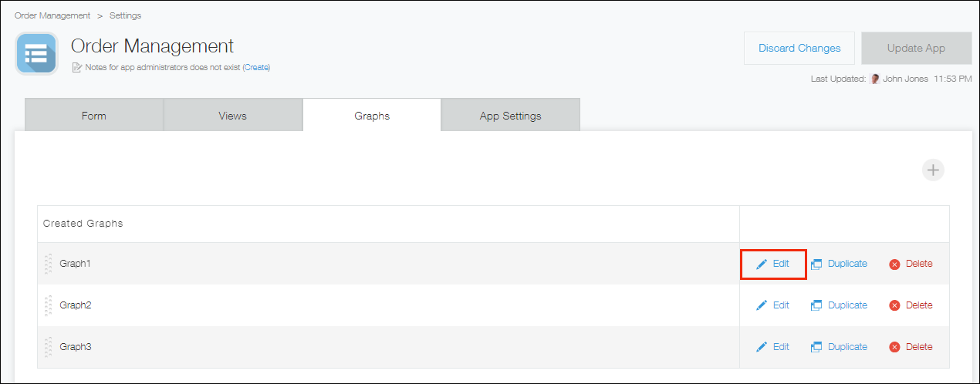Click the red delete icon for Graph3
980x384 pixels.
click(894, 347)
